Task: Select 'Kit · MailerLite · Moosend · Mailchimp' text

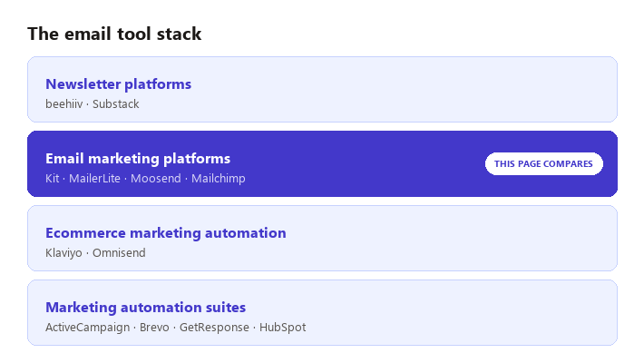Action: 145,179
